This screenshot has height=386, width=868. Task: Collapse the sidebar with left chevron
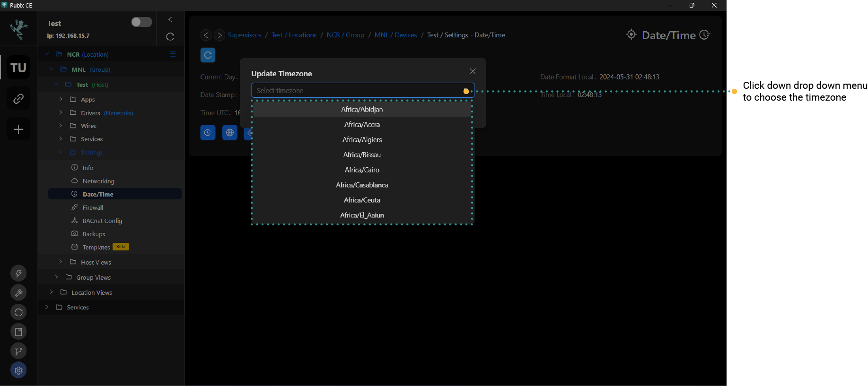coord(170,19)
